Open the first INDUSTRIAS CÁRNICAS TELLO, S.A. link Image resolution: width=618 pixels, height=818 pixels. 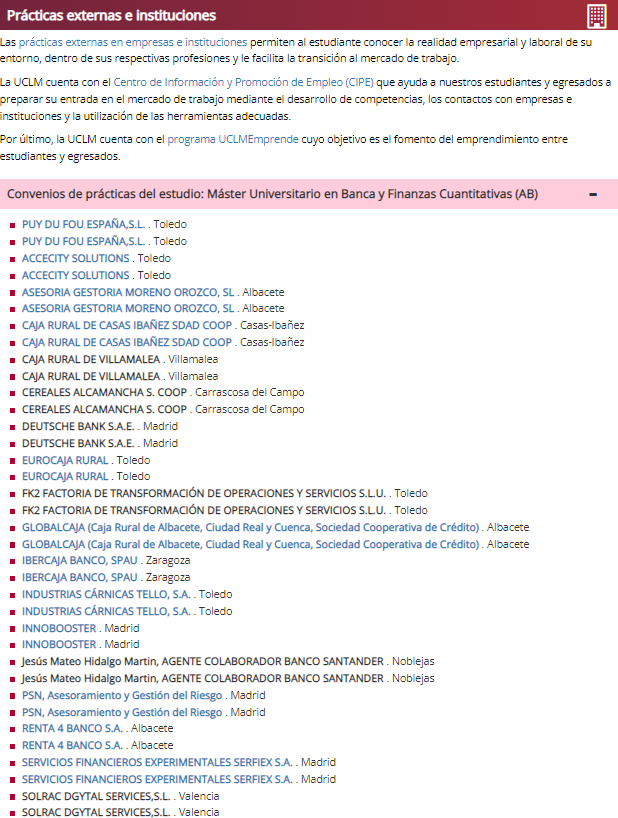point(106,594)
